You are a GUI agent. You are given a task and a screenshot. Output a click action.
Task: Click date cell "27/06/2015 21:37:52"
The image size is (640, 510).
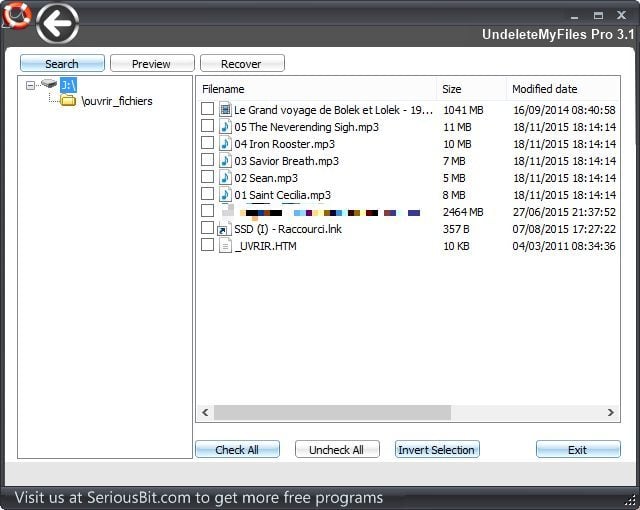point(564,212)
